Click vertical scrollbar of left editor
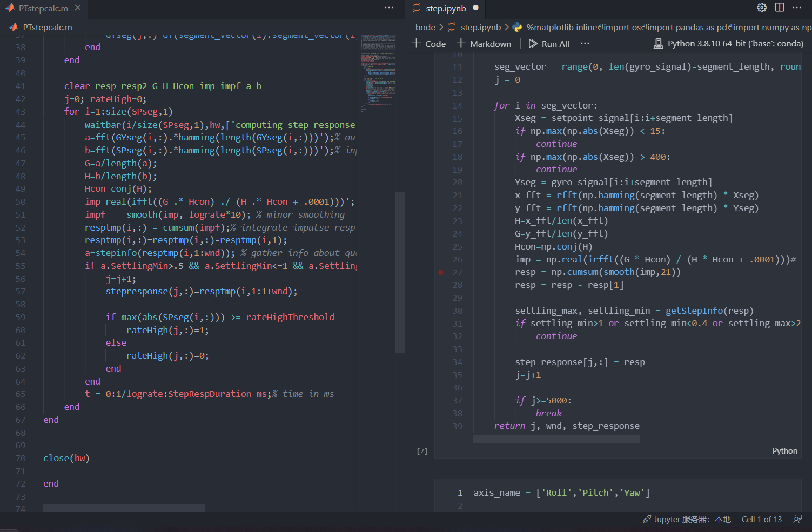812x532 pixels. (x=400, y=272)
